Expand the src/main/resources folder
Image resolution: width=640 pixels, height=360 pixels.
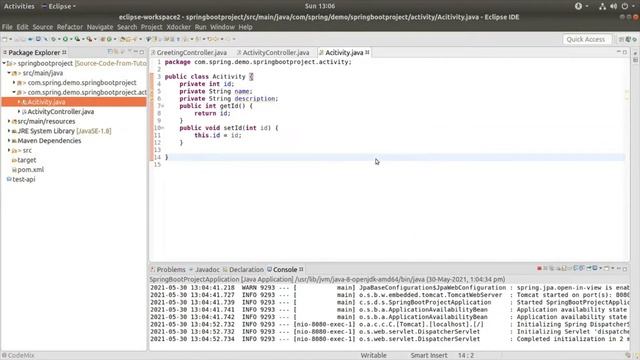point(9,121)
